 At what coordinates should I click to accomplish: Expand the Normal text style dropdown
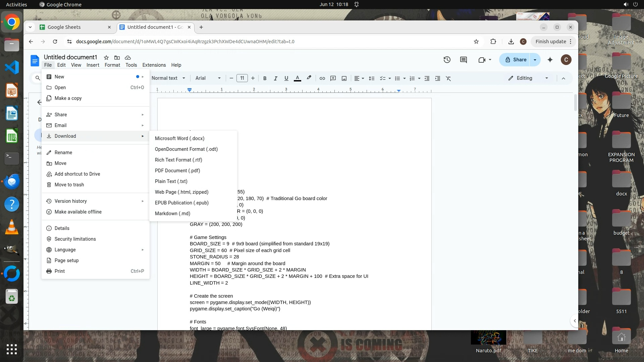click(168, 78)
